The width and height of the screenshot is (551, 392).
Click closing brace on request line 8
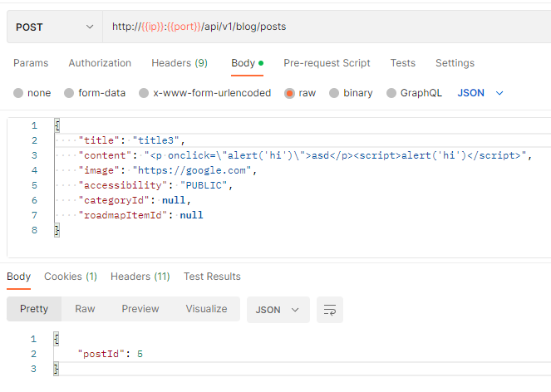point(57,230)
